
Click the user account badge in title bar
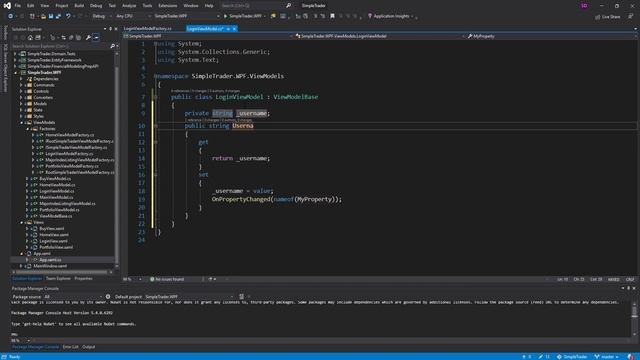pos(584,6)
